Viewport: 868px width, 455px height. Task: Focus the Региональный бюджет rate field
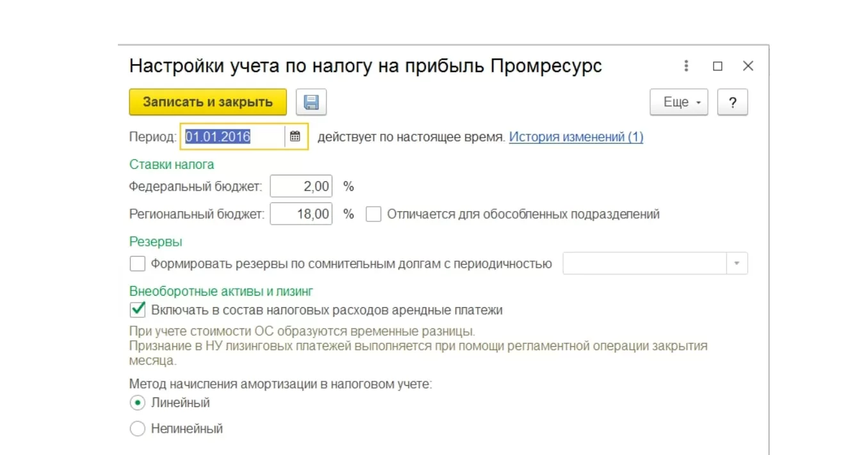(x=301, y=214)
